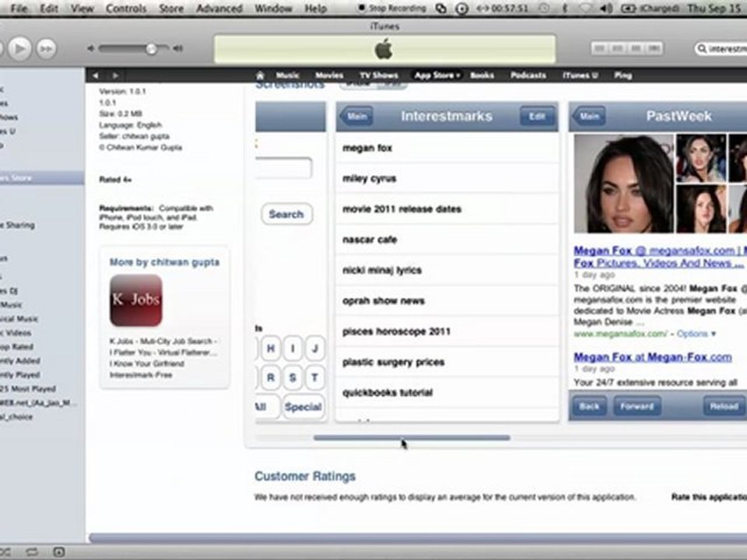Click Stop Recording in menu bar
Screen dimensions: 747x560
click(391, 8)
